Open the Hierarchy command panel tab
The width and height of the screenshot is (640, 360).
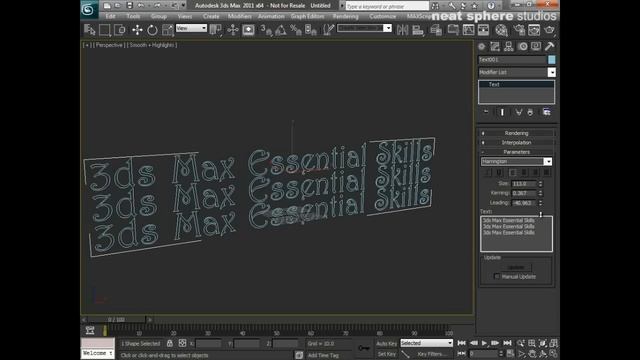pyautogui.click(x=509, y=47)
